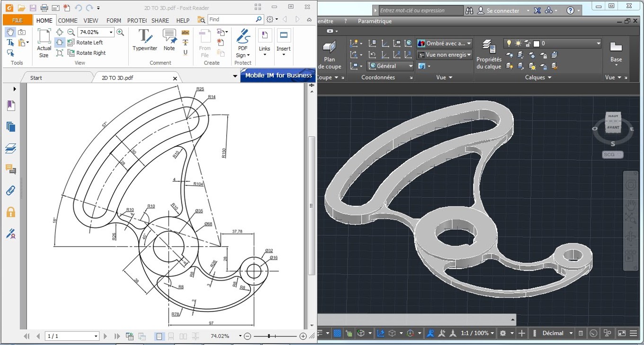Viewport: 644px width, 345px height.
Task: Toggle the grid display in AutoCAD status bar
Action: (x=337, y=333)
